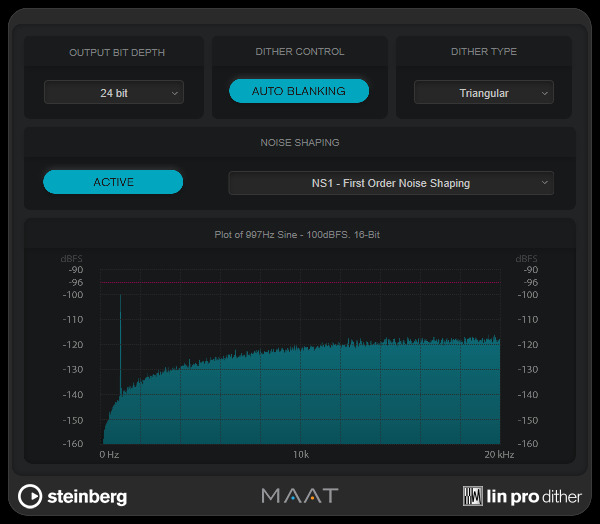This screenshot has height=524, width=600.
Task: Open the 24 bit output depth dropdown
Action: point(113,93)
